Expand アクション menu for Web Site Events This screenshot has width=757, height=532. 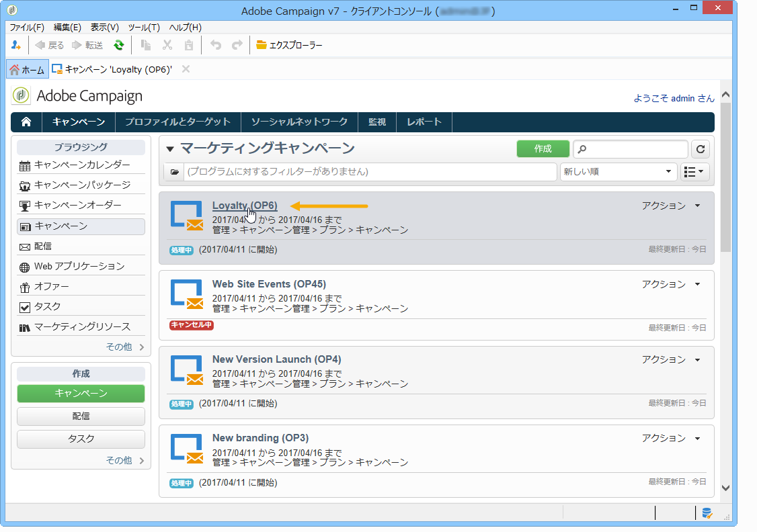coord(671,285)
